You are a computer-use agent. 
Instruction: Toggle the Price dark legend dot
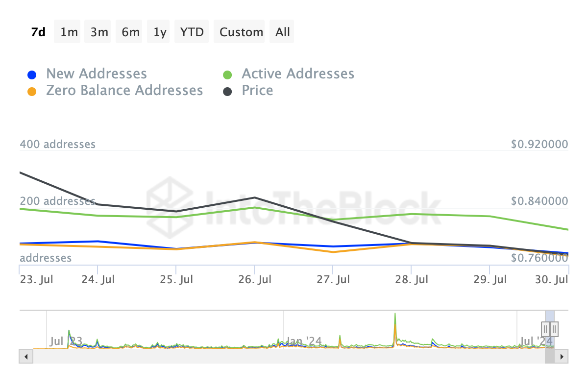point(227,92)
